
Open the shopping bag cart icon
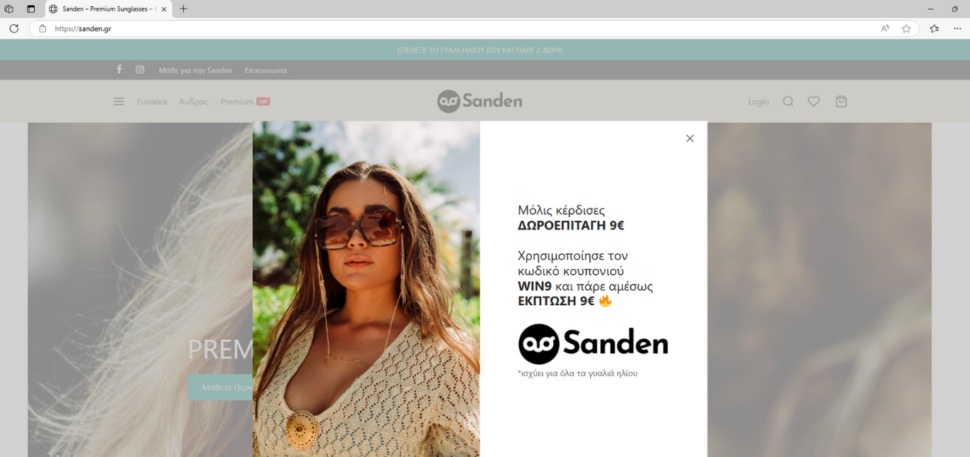click(x=841, y=101)
